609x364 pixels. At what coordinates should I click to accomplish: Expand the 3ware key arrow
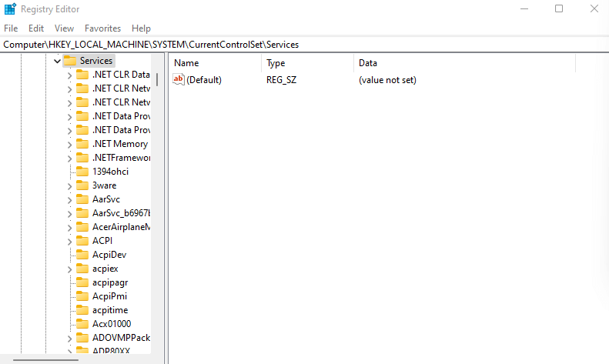pyautogui.click(x=69, y=186)
